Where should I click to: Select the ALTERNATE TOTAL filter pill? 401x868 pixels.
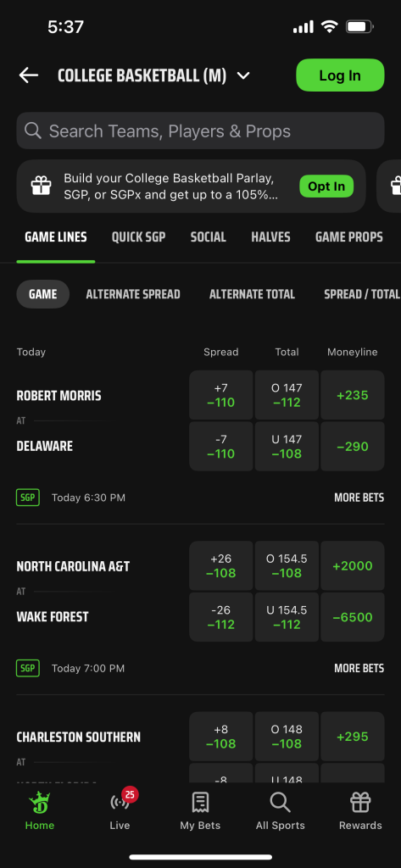point(252,294)
